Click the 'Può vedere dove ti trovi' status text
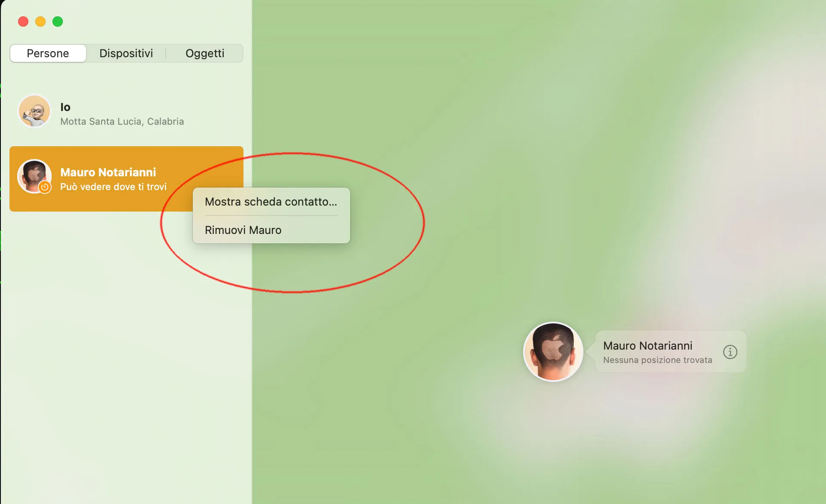Viewport: 826px width, 504px height. click(113, 187)
